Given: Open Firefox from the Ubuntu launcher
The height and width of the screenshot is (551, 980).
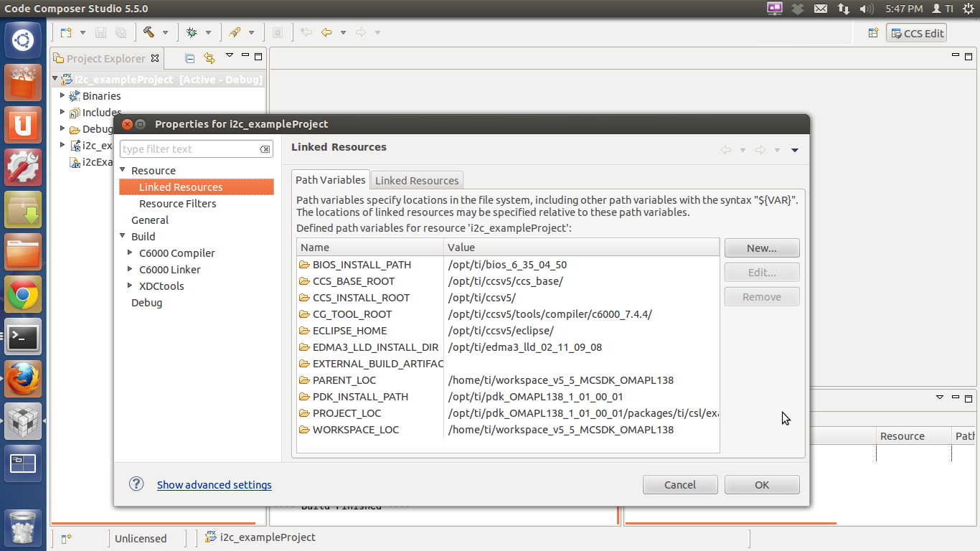Looking at the screenshot, I should [x=22, y=377].
